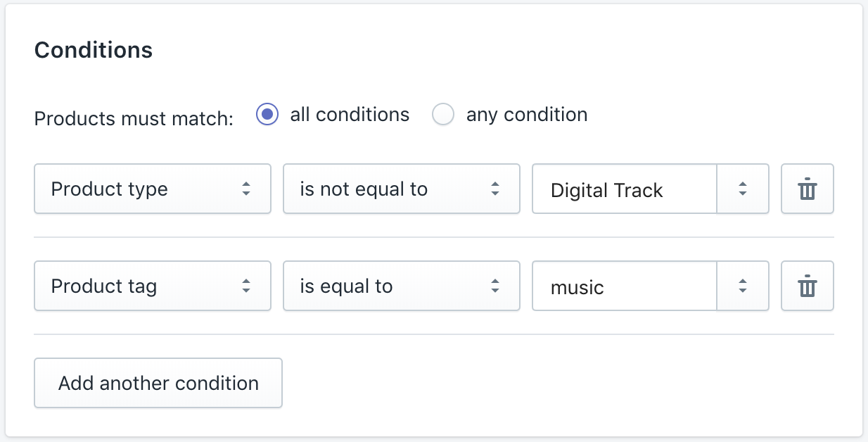Click Add another condition button

tap(158, 383)
